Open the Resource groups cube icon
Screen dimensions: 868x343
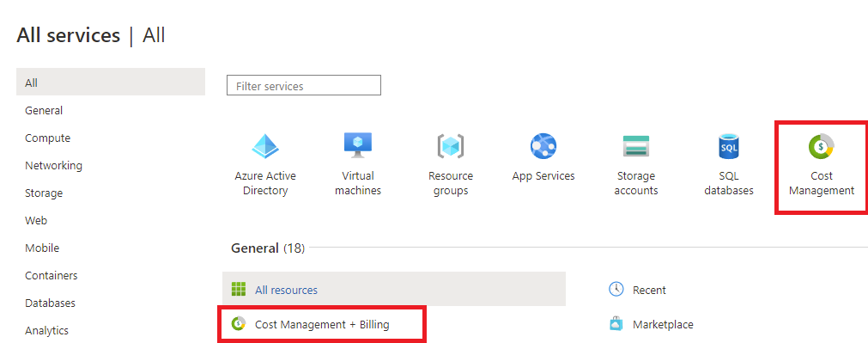click(x=450, y=146)
